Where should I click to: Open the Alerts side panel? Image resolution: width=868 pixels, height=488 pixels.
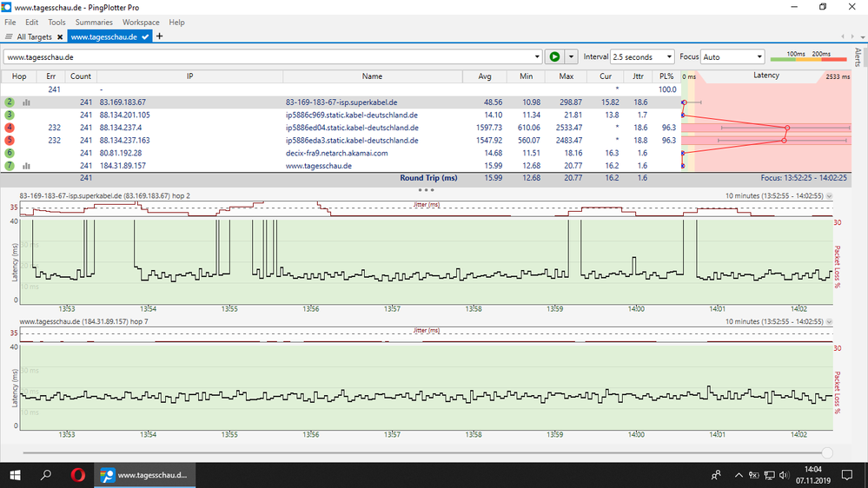[x=858, y=58]
